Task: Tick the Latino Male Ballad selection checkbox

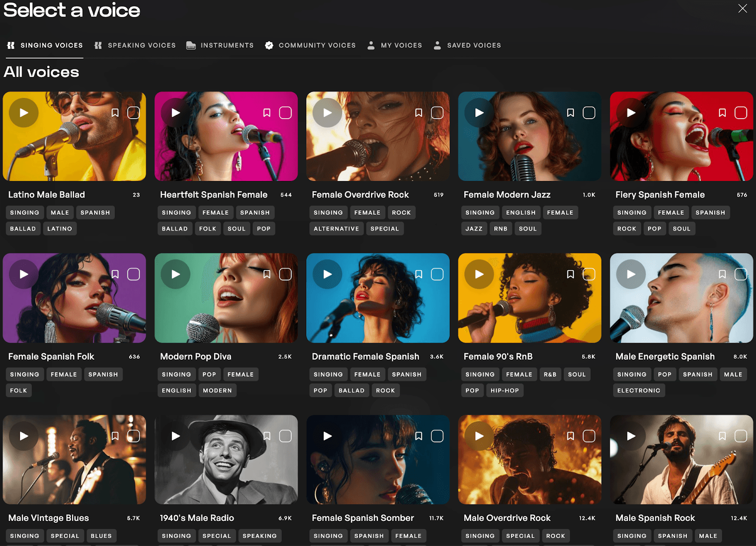Action: click(134, 113)
